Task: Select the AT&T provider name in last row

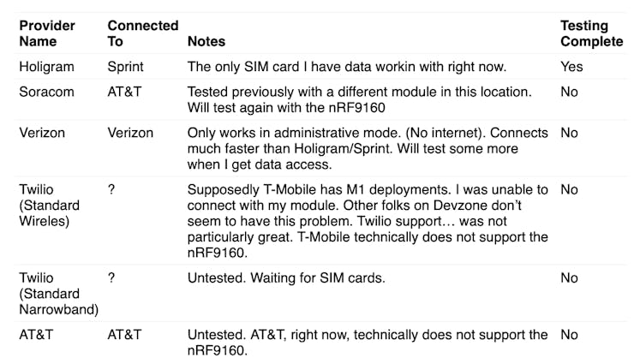Action: pyautogui.click(x=35, y=335)
